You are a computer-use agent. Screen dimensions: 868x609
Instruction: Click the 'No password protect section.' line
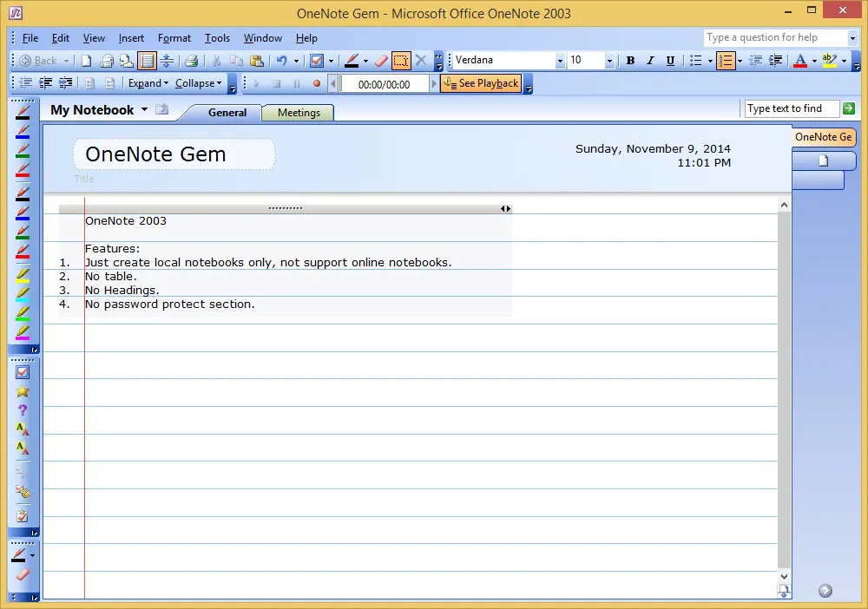[x=169, y=304]
